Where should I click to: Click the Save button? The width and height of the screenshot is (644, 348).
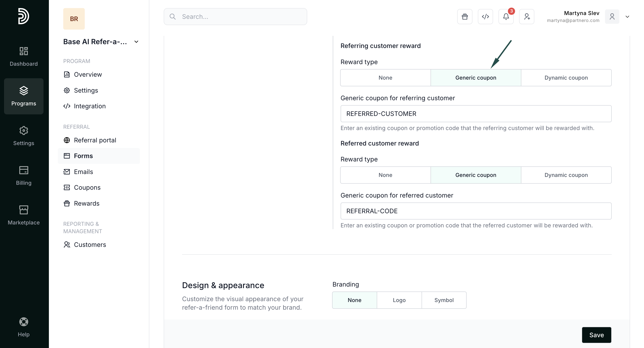point(596,335)
